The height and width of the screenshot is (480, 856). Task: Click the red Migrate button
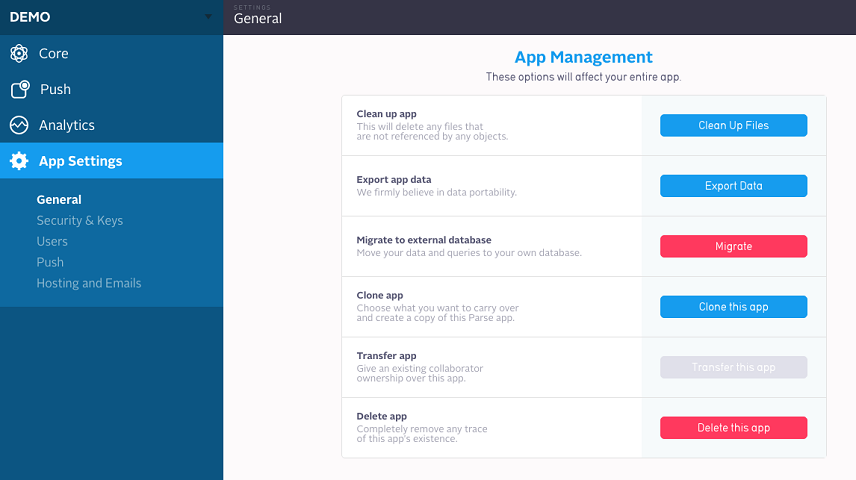click(733, 246)
